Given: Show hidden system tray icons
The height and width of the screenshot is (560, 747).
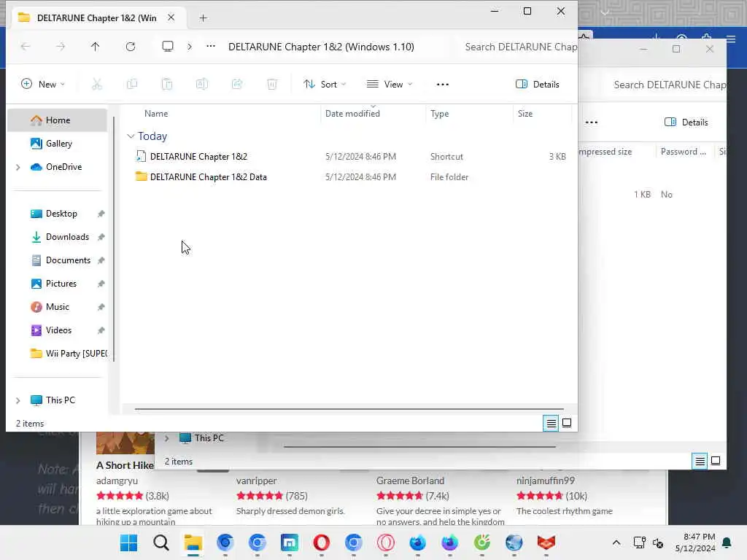Looking at the screenshot, I should coord(616,542).
